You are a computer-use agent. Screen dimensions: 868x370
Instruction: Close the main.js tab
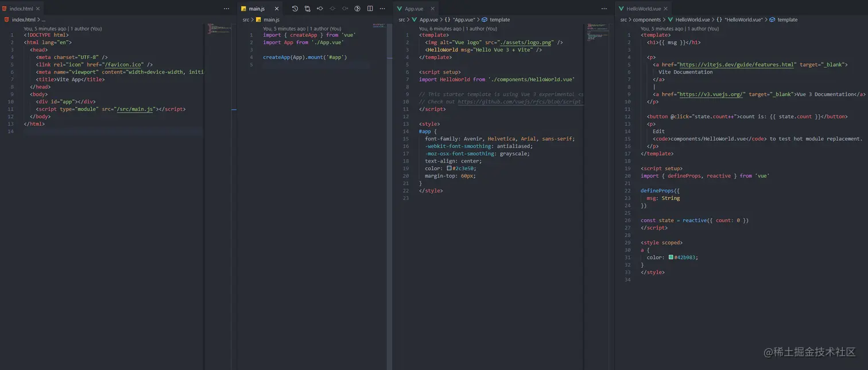coord(277,9)
